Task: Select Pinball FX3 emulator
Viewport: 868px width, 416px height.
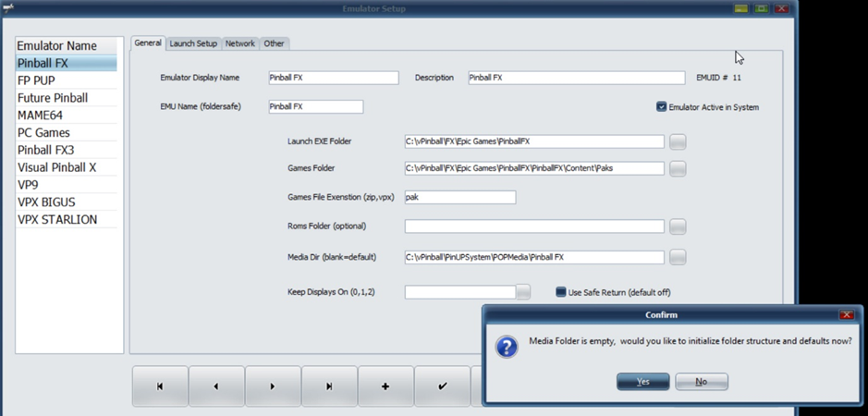Action: click(67, 150)
